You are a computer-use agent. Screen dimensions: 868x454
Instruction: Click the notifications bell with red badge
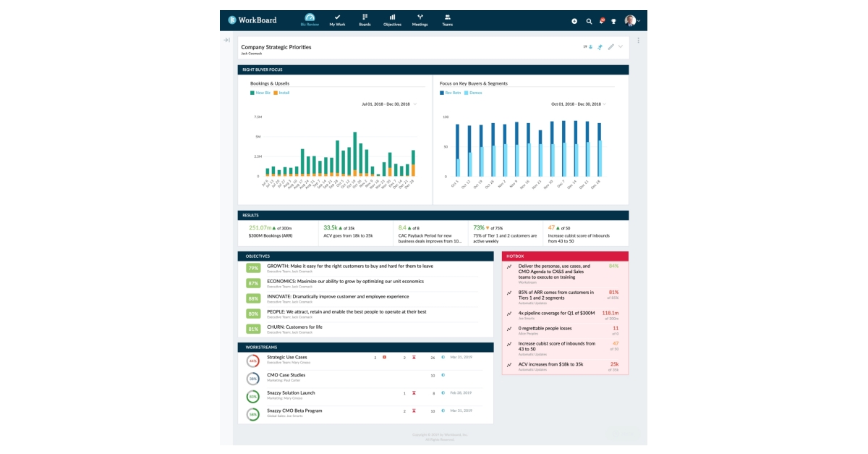602,22
